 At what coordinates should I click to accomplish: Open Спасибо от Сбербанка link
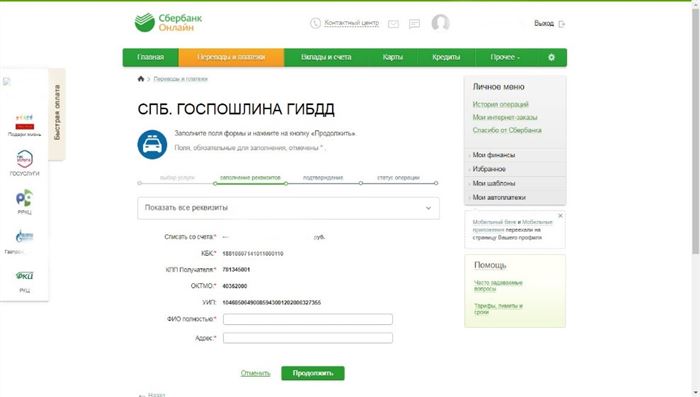tap(507, 130)
